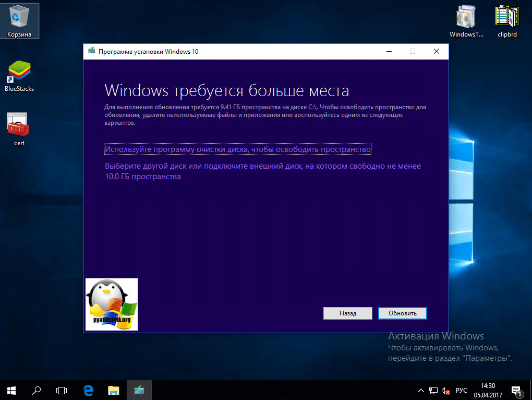Click the Обновить button
Image resolution: width=532 pixels, height=400 pixels.
point(403,313)
